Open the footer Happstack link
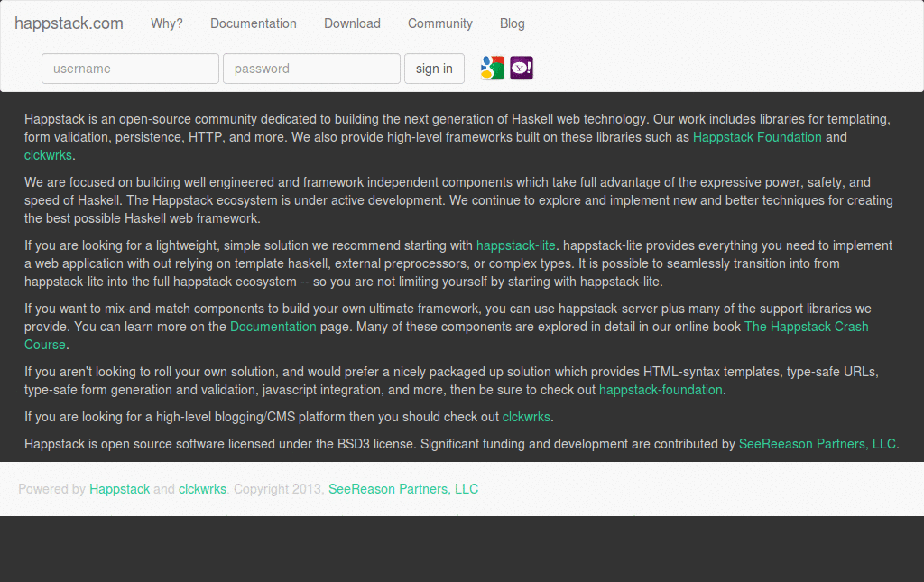924x582 pixels. tap(120, 490)
